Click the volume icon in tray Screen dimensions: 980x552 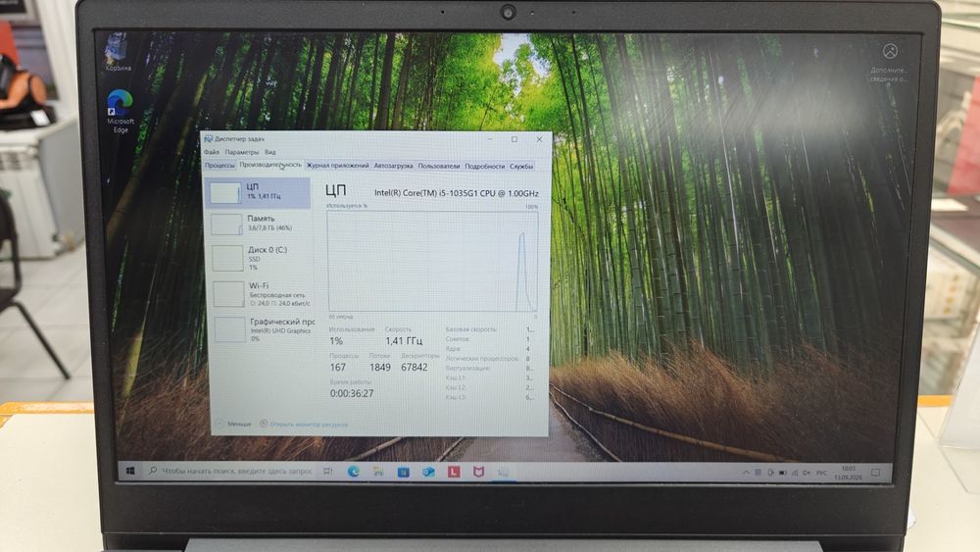pyautogui.click(x=807, y=473)
